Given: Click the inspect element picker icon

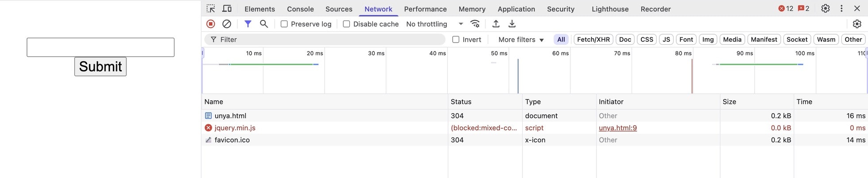Looking at the screenshot, I should click(211, 8).
